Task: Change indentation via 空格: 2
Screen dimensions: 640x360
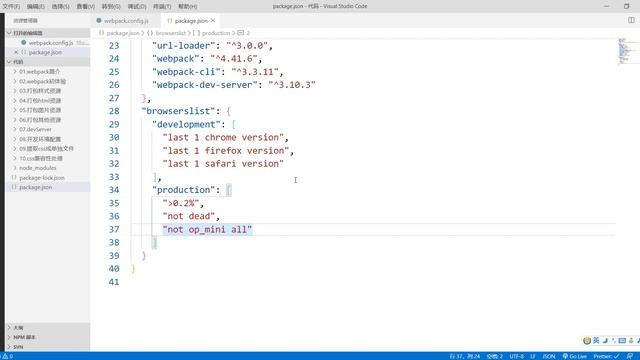Action: click(x=495, y=356)
